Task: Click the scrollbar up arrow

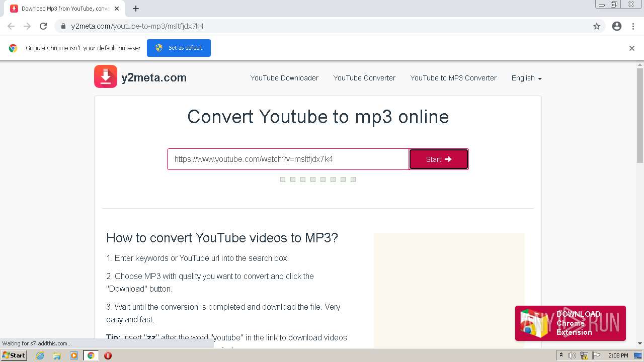Action: pyautogui.click(x=640, y=65)
